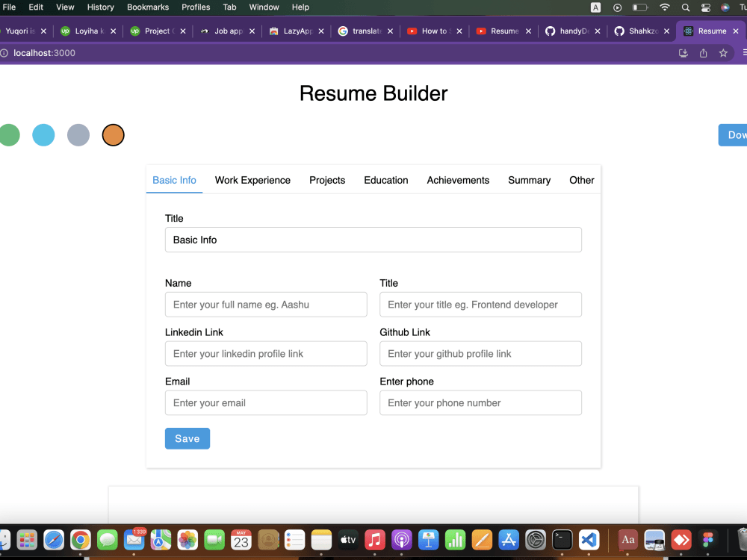Click the Name input field
This screenshot has width=747, height=560.
266,305
